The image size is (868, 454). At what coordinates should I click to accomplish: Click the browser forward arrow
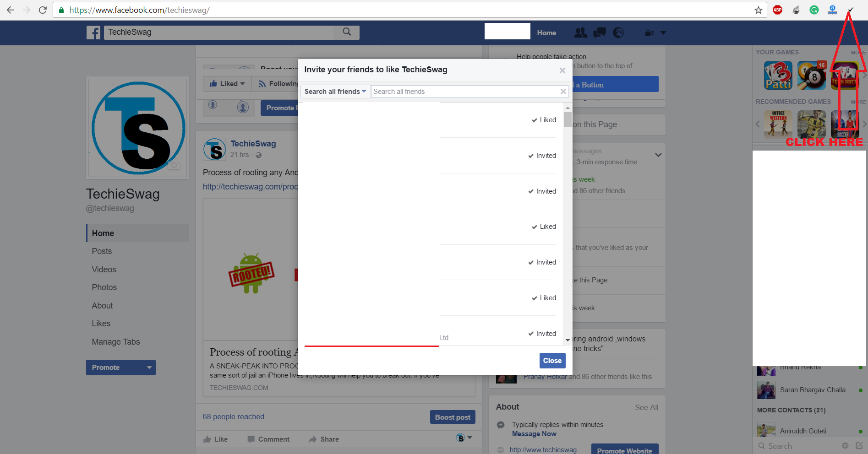27,10
